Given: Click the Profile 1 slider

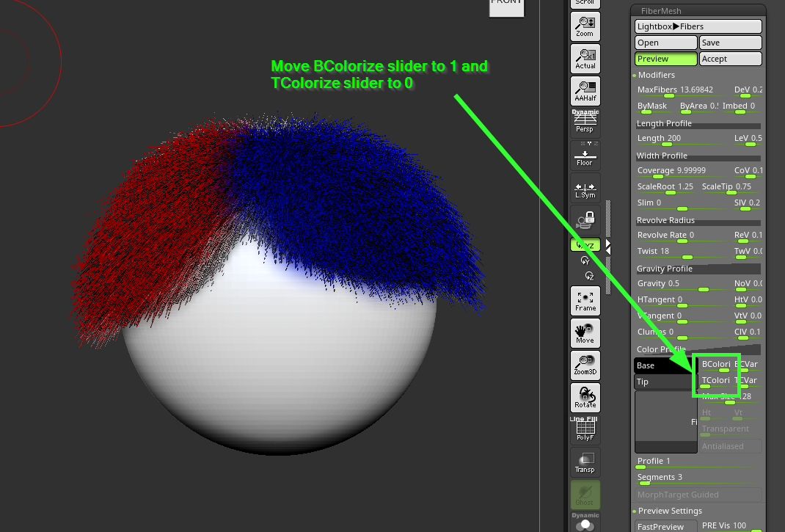Looking at the screenshot, I should pyautogui.click(x=698, y=462).
